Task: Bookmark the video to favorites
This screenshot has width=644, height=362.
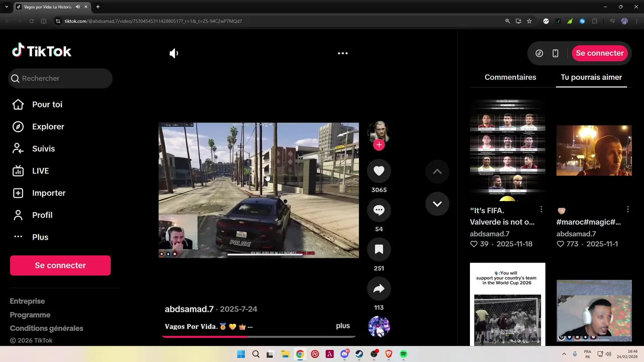Action: tap(379, 249)
